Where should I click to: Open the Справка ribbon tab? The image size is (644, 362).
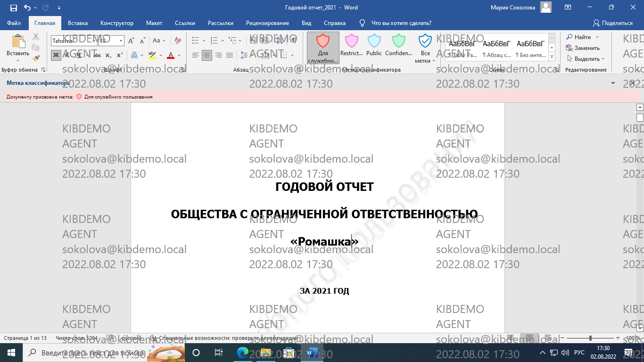[x=335, y=23]
